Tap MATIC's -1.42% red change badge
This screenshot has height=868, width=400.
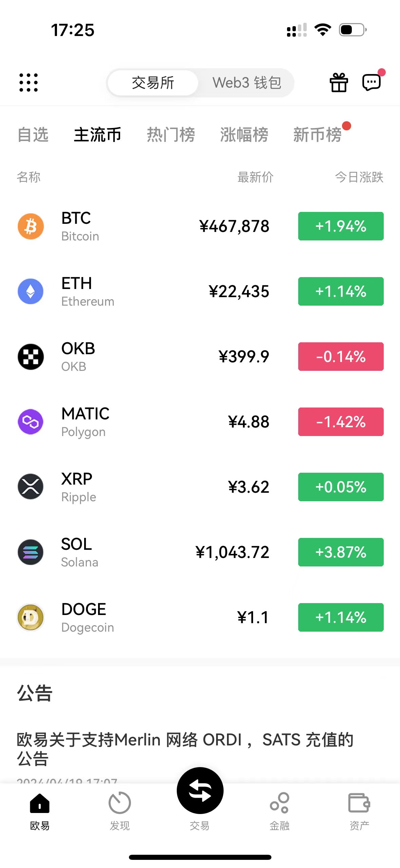pyautogui.click(x=341, y=422)
